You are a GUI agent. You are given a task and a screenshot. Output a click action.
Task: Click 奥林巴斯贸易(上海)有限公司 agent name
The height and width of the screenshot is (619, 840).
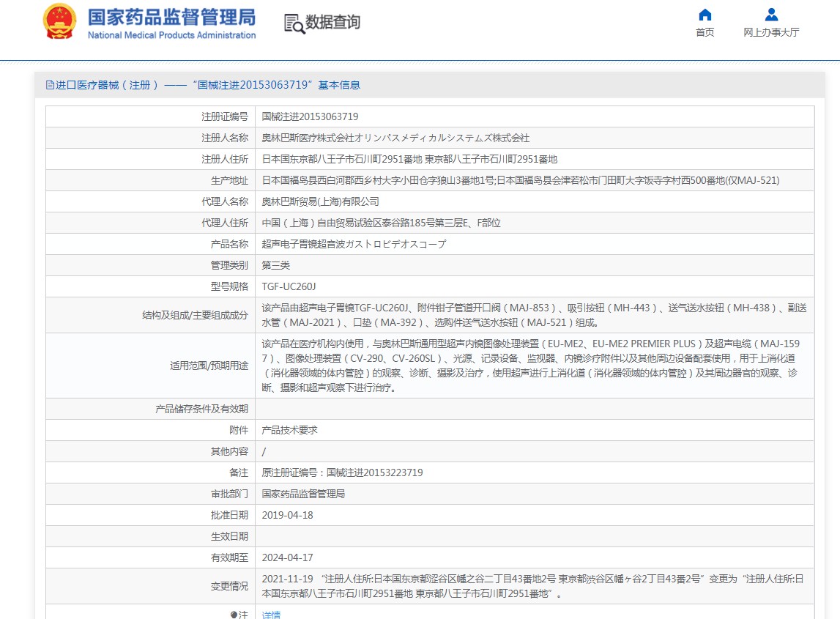point(320,201)
